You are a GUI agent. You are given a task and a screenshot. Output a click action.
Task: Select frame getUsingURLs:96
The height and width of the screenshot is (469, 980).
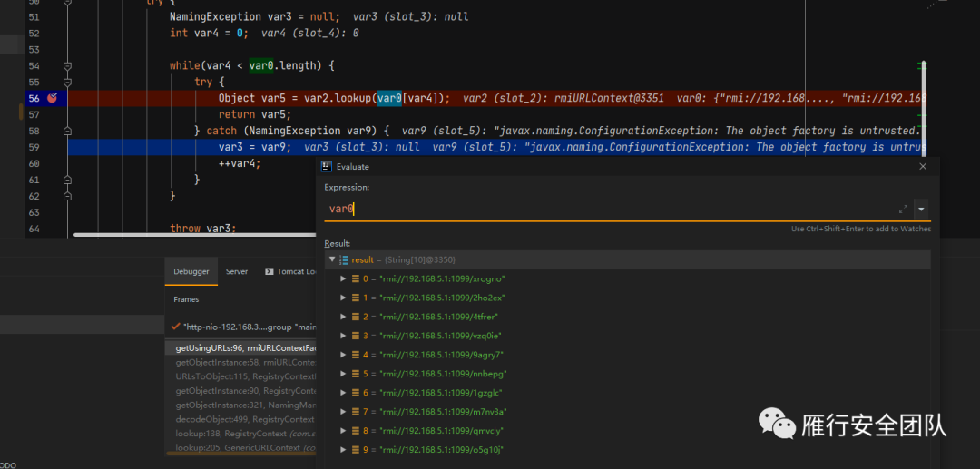pyautogui.click(x=240, y=347)
